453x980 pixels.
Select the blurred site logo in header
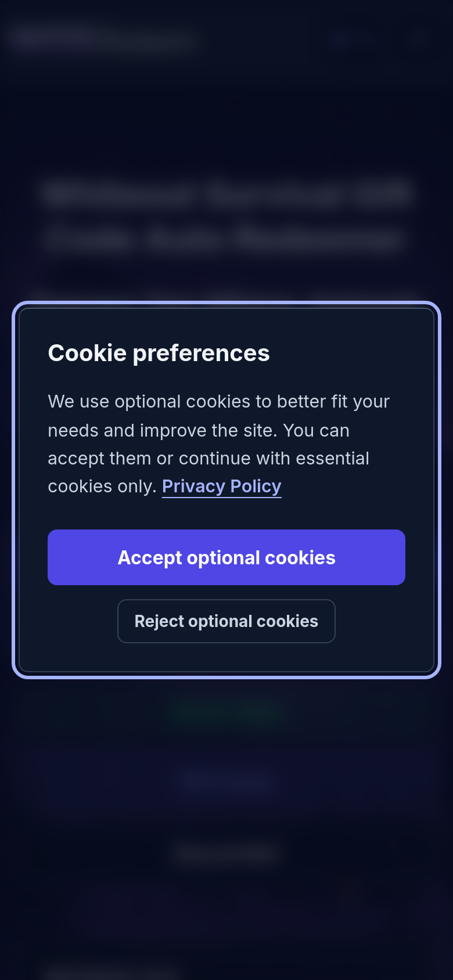tap(105, 38)
